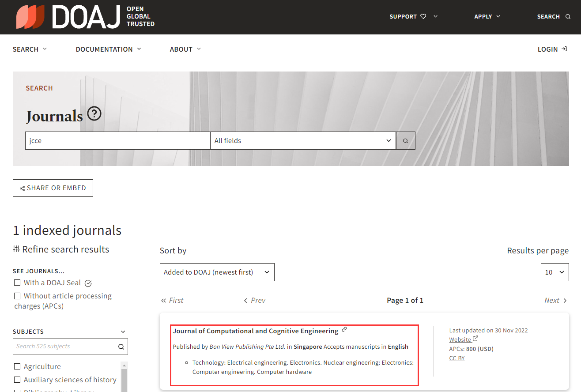The image size is (581, 392).
Task: Click the Share or Embed button
Action: point(53,188)
